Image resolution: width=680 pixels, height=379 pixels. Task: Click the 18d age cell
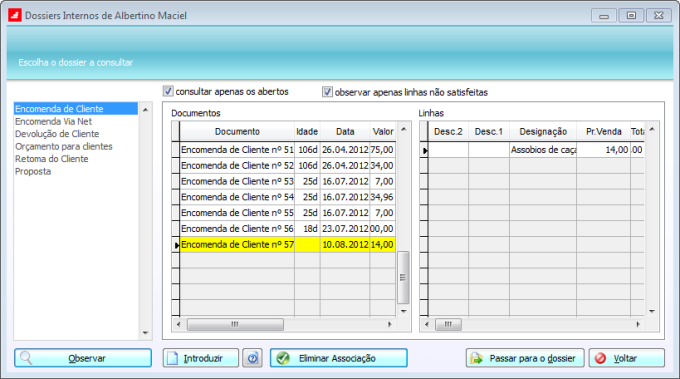(307, 229)
